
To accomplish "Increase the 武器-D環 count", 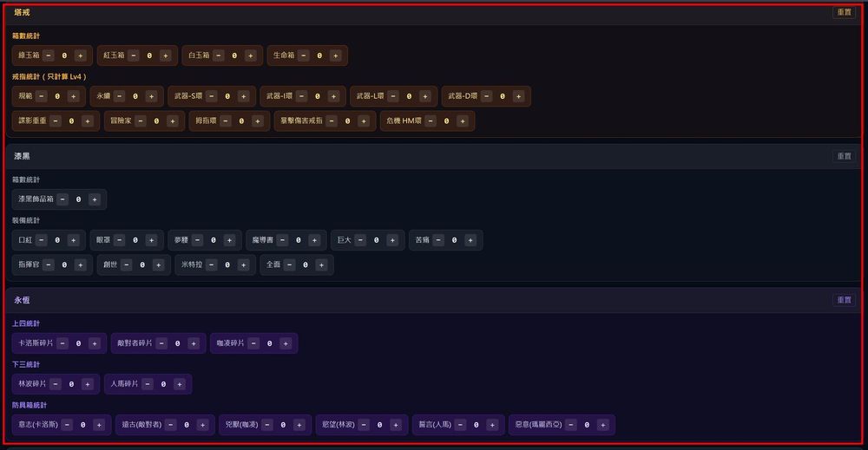I will pyautogui.click(x=518, y=96).
